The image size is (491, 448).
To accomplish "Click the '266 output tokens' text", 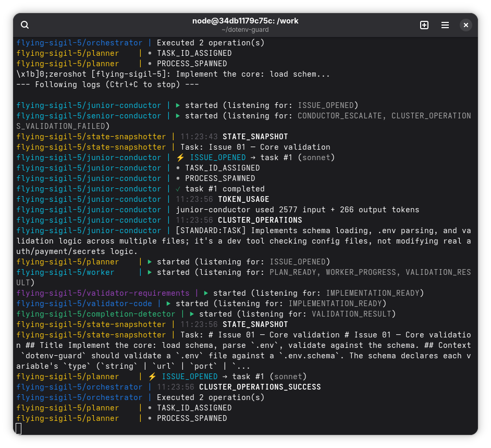I will click(x=379, y=210).
